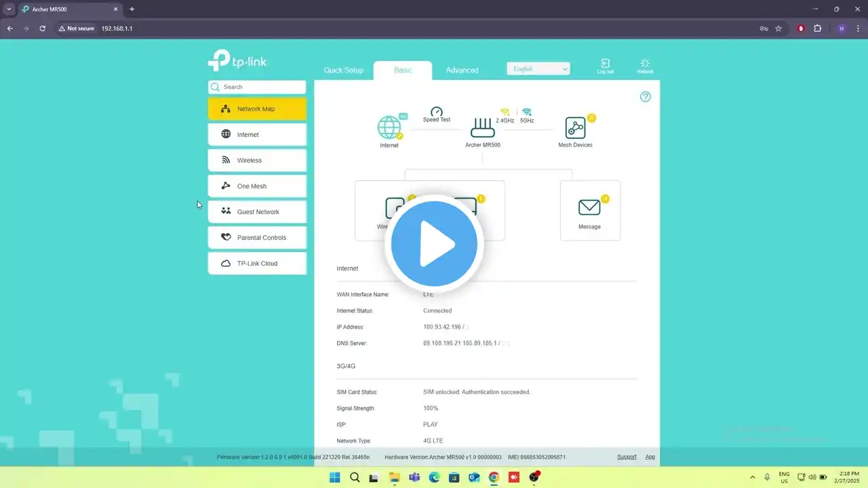The height and width of the screenshot is (488, 868).
Task: Click Signal Strength 100% value
Action: [431, 409]
